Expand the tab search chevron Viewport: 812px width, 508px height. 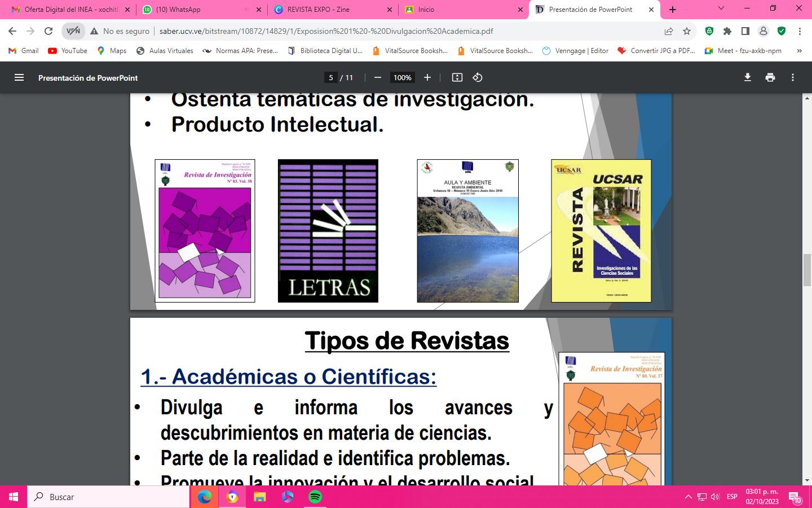721,8
